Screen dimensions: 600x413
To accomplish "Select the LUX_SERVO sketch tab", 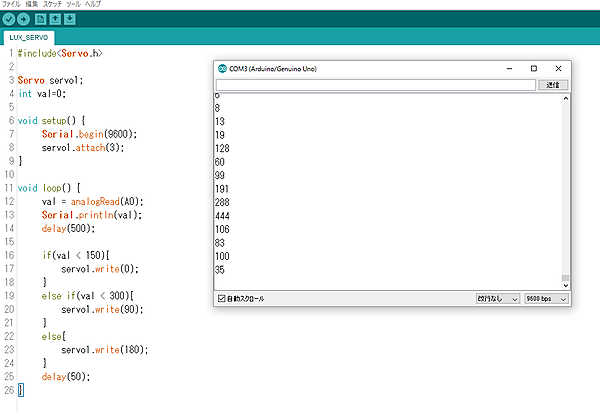I will (x=29, y=37).
